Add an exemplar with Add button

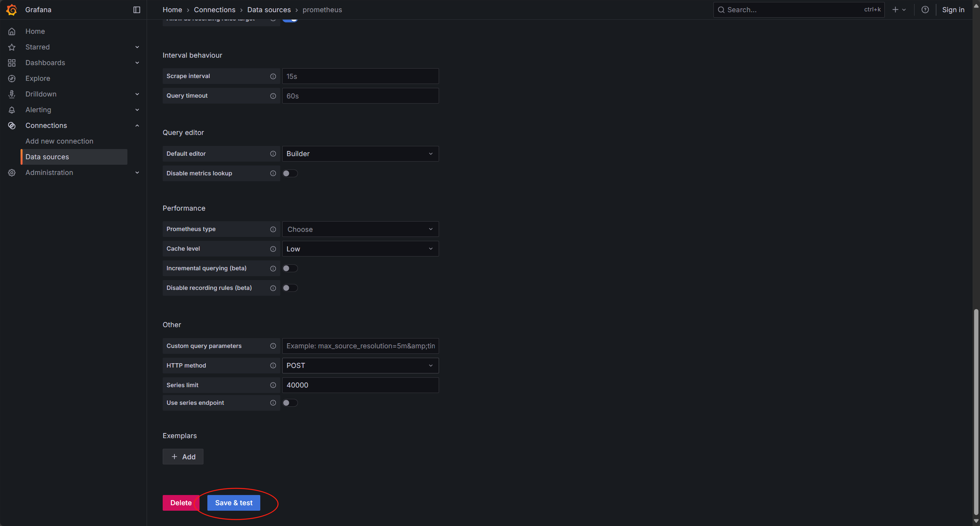pos(183,457)
